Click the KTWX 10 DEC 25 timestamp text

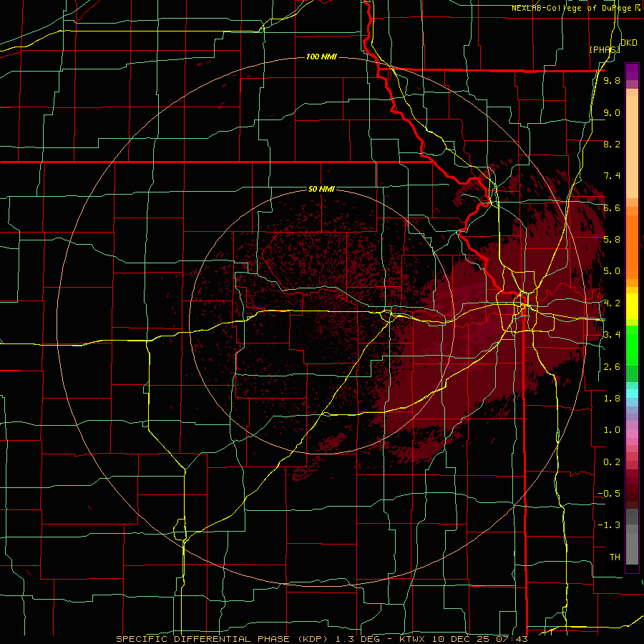pos(463,639)
